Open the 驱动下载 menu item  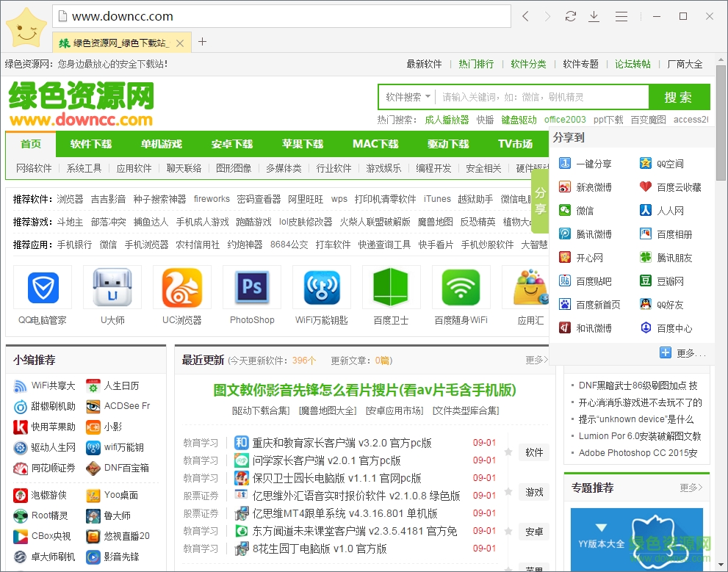447,144
